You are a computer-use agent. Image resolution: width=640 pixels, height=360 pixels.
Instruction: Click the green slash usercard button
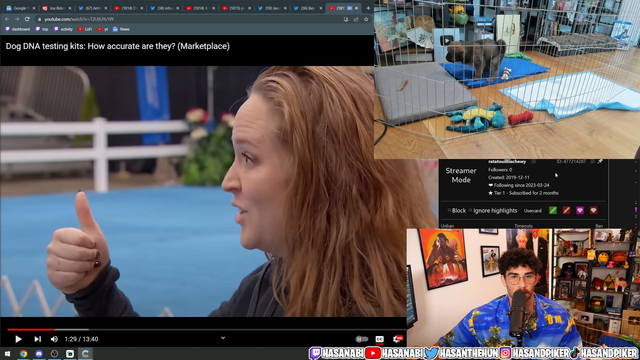pyautogui.click(x=553, y=210)
